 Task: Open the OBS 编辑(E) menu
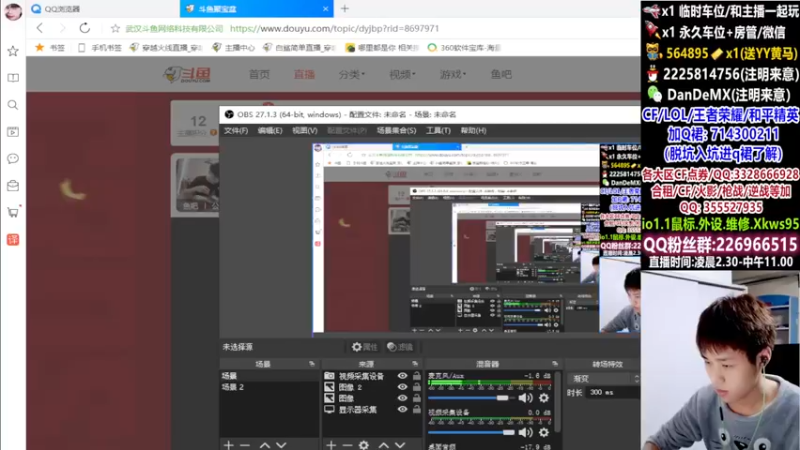click(x=270, y=131)
